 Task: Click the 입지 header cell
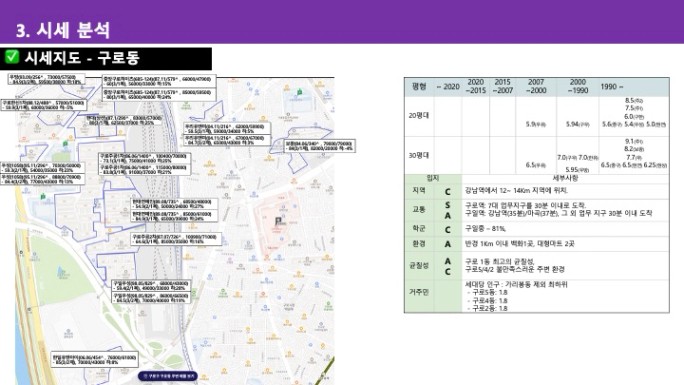pyautogui.click(x=433, y=178)
